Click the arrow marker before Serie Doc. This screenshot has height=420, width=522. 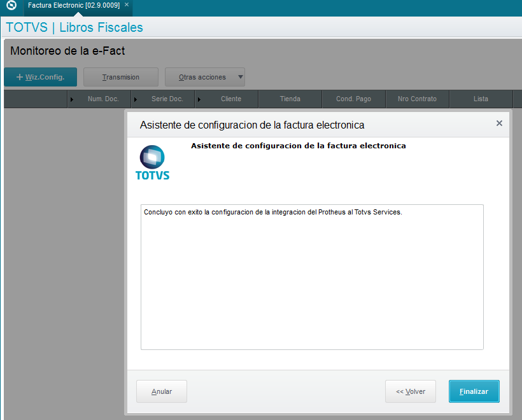tap(136, 99)
